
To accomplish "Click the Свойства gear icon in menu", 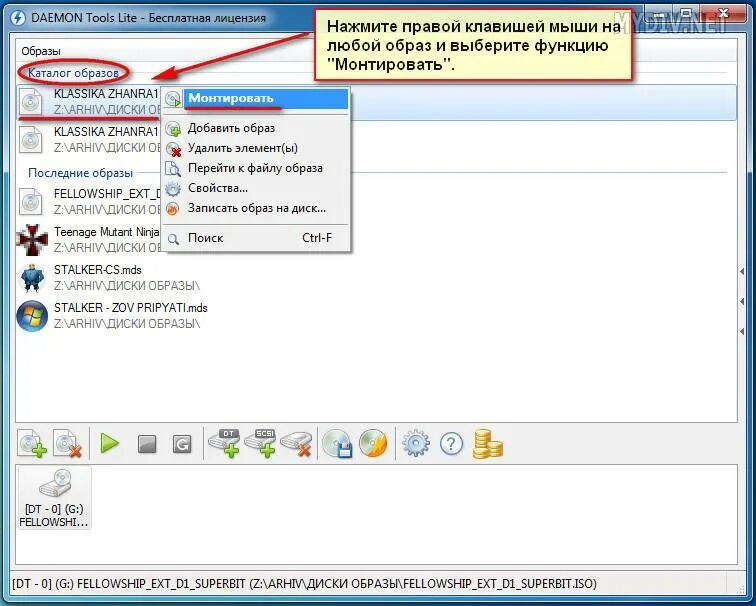I will click(173, 189).
